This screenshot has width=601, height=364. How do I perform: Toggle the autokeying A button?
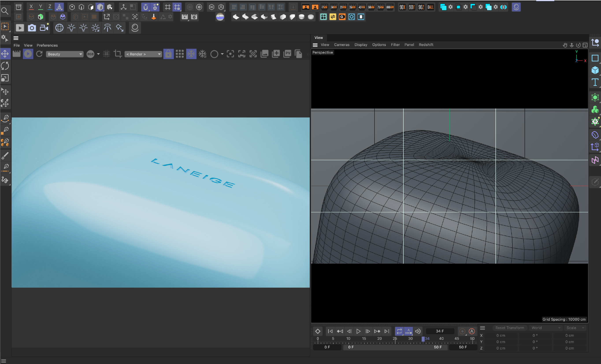coord(472,331)
